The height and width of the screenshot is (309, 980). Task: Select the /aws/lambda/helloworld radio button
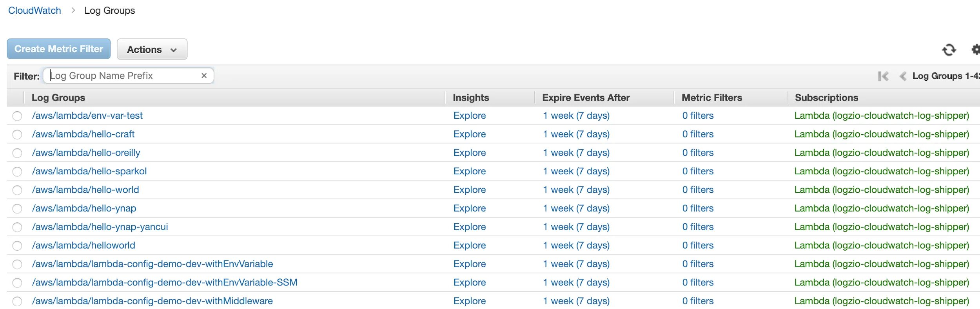[17, 246]
